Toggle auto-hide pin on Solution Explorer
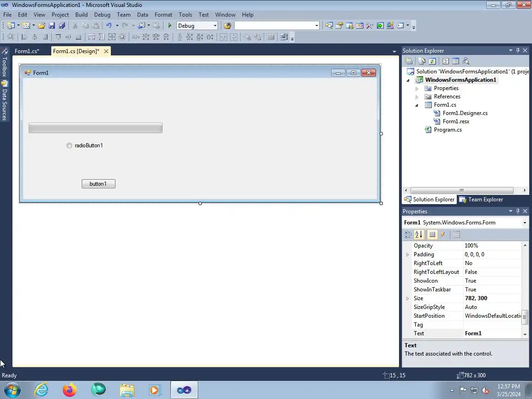 pyautogui.click(x=518, y=50)
